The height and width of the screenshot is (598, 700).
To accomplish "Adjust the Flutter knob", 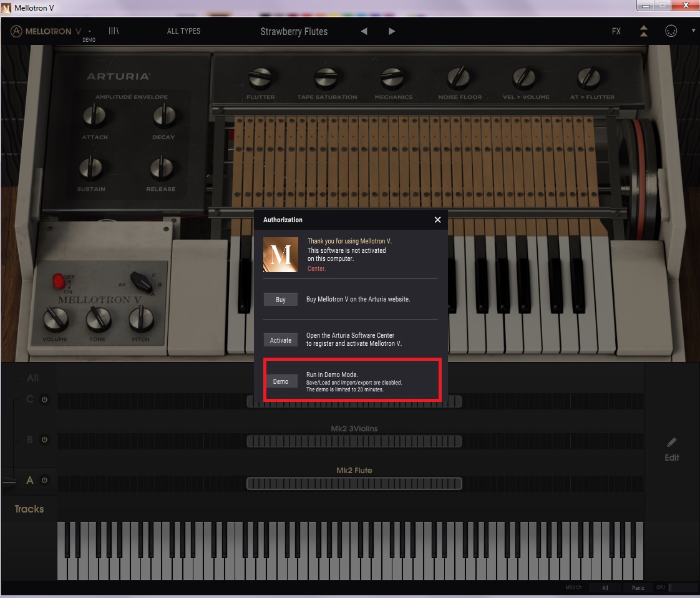I will pos(260,77).
